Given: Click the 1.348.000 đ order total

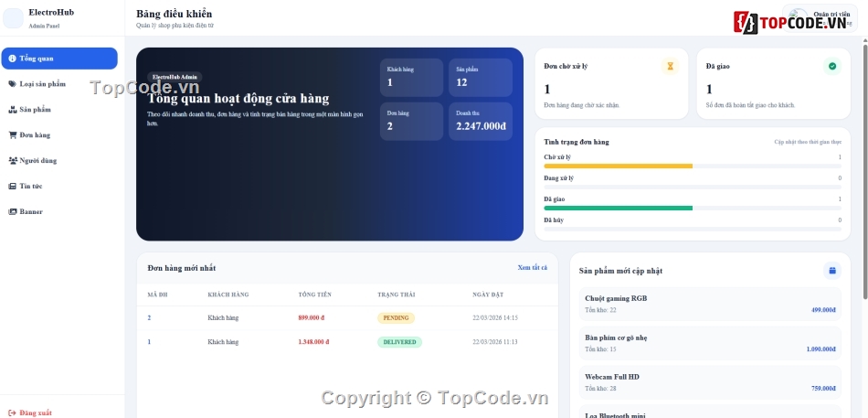Looking at the screenshot, I should click(x=313, y=341).
